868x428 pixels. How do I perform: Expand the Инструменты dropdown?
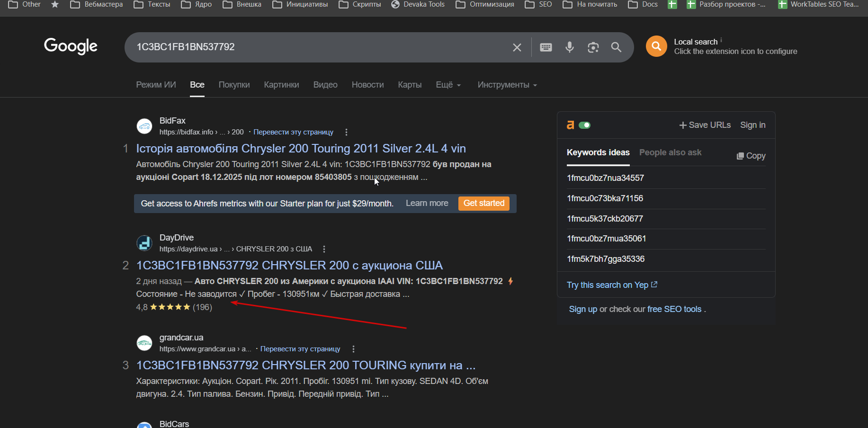507,85
